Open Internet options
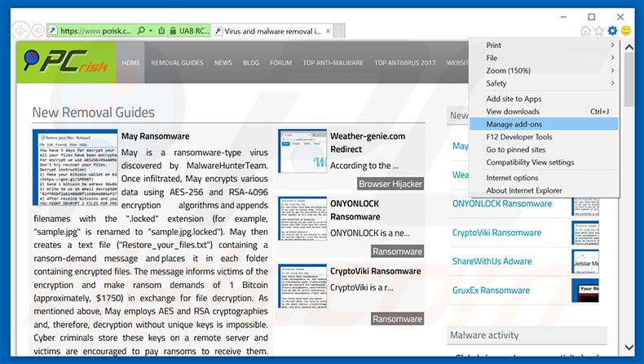644x364 pixels. [x=544, y=178]
